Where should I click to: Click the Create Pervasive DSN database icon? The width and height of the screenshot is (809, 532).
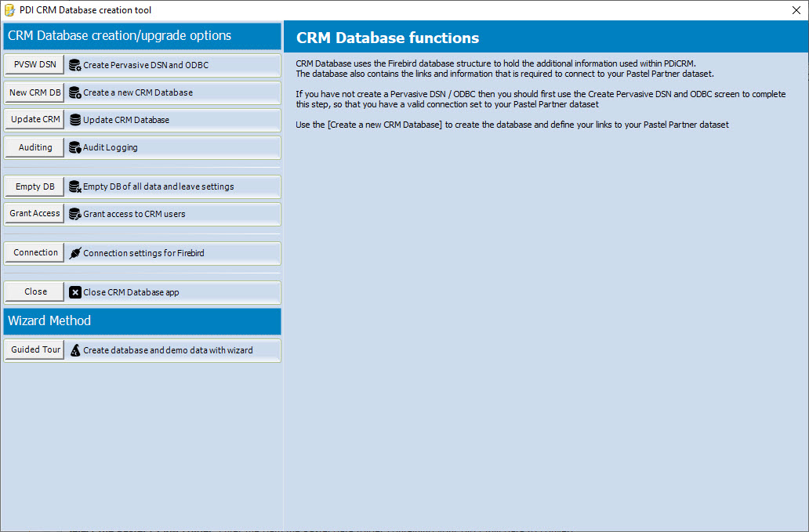pos(75,65)
